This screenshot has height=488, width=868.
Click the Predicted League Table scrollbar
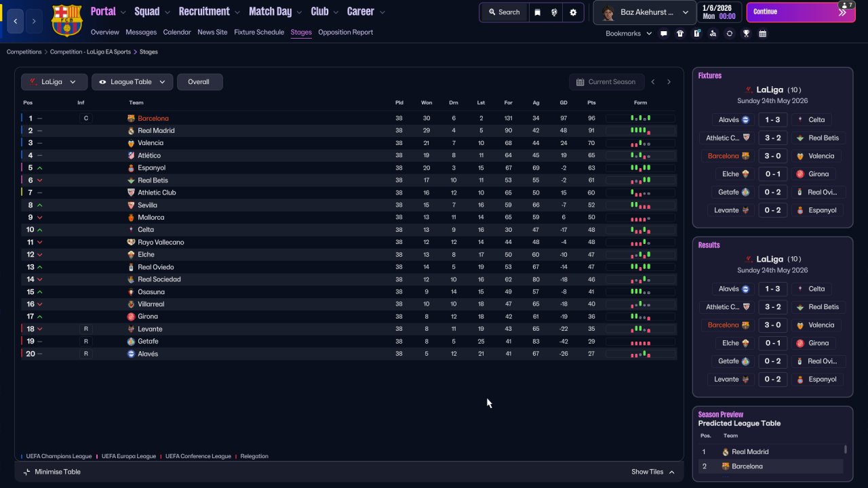click(846, 449)
